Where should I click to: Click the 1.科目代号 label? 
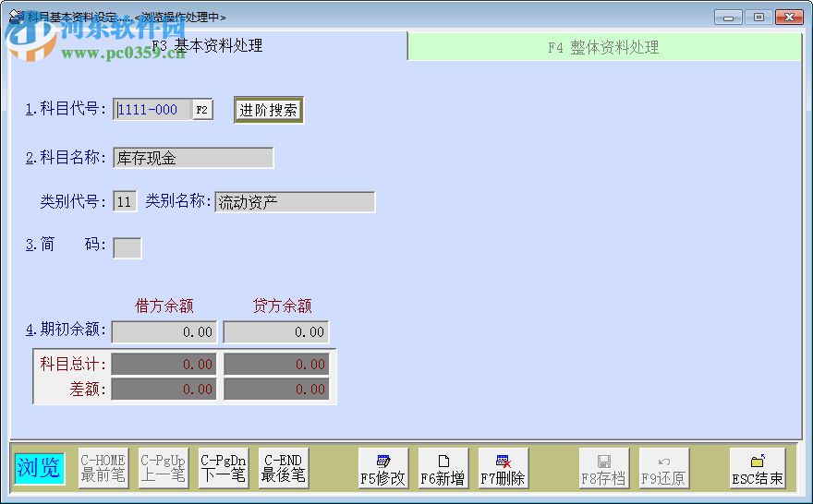66,109
